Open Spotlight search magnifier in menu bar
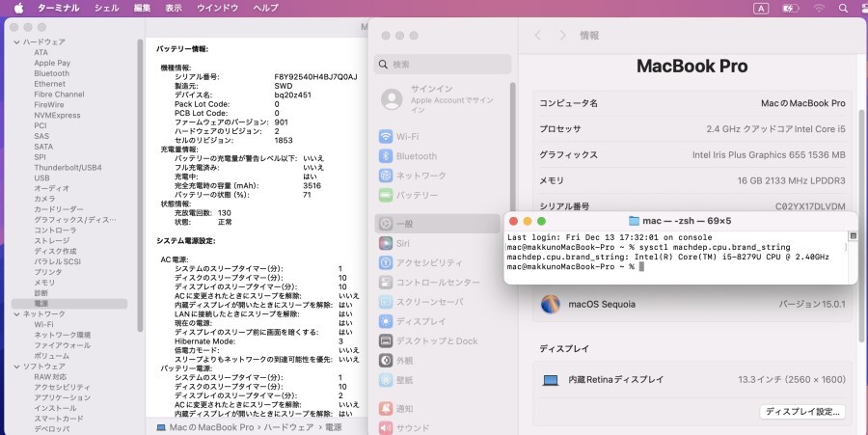Viewport: 868px width, 435px height. pyautogui.click(x=843, y=9)
